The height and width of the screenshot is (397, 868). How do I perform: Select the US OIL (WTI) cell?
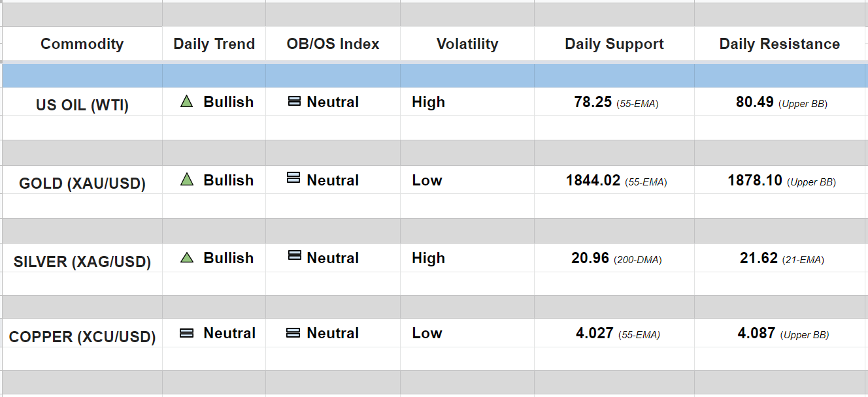[x=82, y=105]
